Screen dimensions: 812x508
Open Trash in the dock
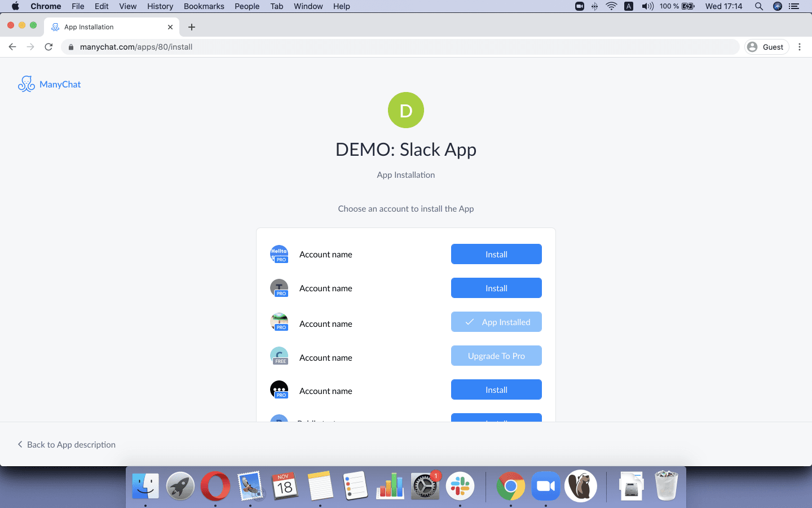tap(667, 486)
